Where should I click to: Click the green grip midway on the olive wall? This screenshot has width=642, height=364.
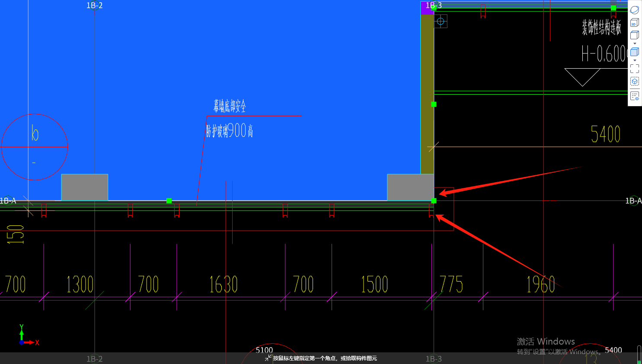point(434,104)
